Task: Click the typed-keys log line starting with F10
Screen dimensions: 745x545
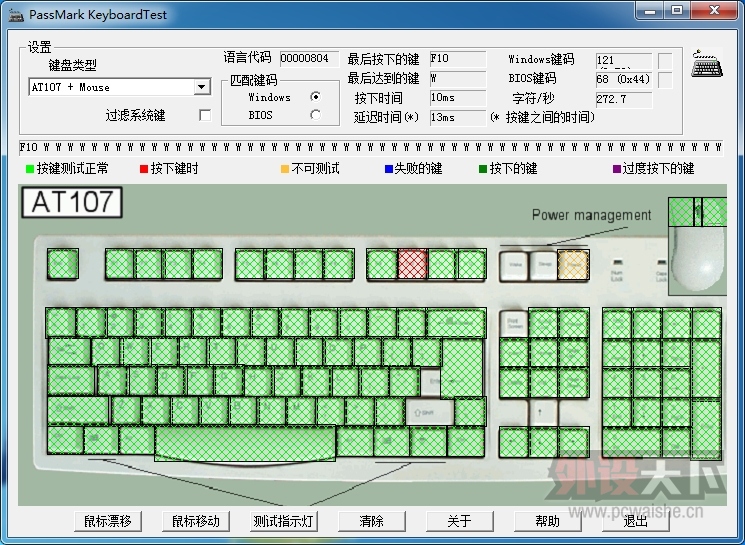Action: pyautogui.click(x=371, y=148)
